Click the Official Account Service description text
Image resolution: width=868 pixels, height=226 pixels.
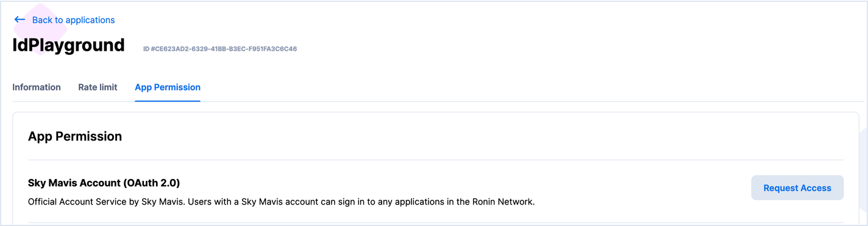click(x=281, y=202)
